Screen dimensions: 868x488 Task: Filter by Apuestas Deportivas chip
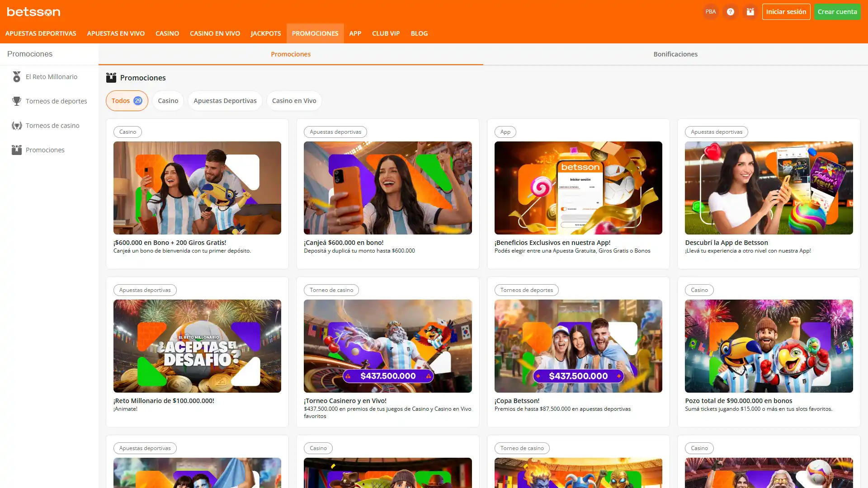[225, 101]
